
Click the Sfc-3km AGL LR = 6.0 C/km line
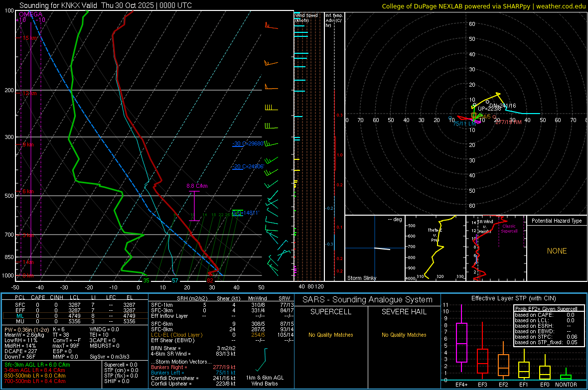point(37,365)
